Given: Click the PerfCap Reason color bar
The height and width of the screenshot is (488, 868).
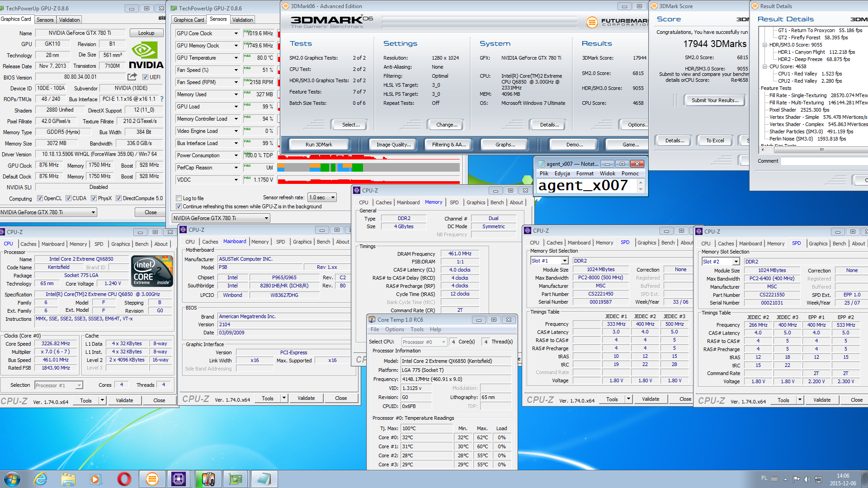Looking at the screenshot, I should [368, 168].
